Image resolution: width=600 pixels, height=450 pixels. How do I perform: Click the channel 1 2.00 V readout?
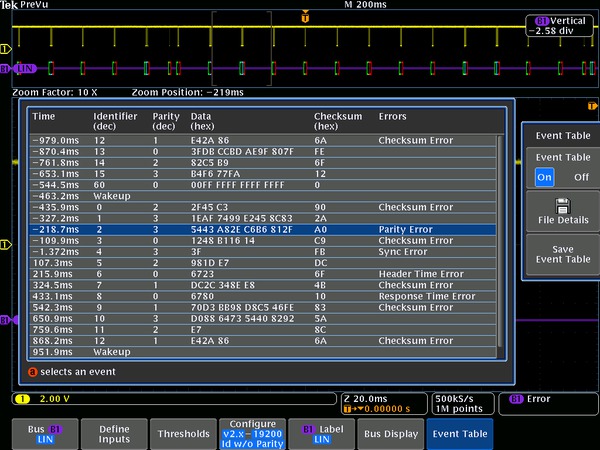pyautogui.click(x=40, y=399)
